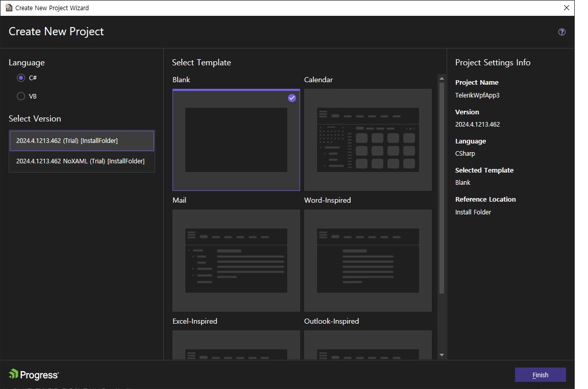Click the help question mark icon

click(561, 32)
